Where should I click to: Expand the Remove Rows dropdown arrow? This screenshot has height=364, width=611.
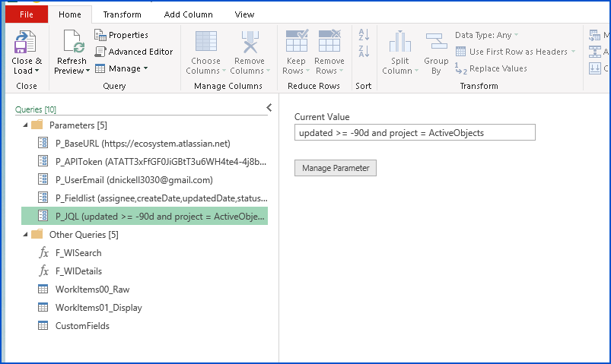point(341,71)
